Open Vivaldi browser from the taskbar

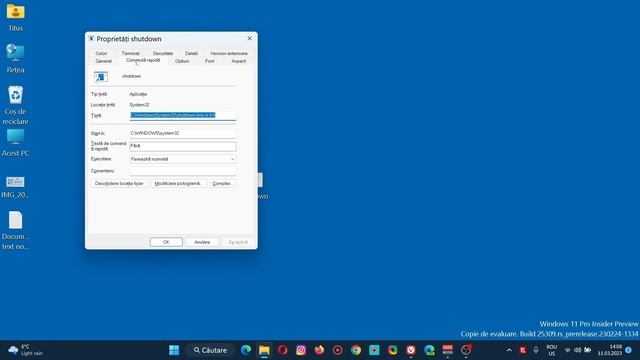[411, 350]
